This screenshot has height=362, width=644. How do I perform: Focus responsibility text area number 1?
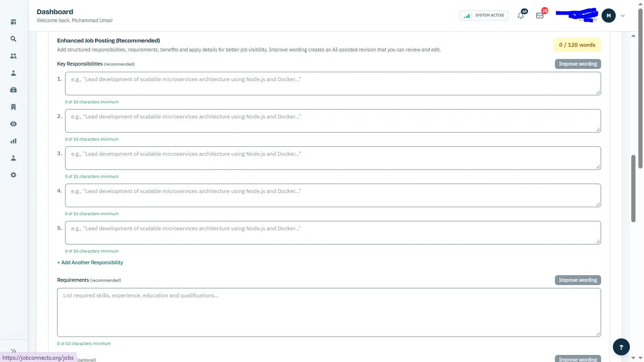pos(333,84)
